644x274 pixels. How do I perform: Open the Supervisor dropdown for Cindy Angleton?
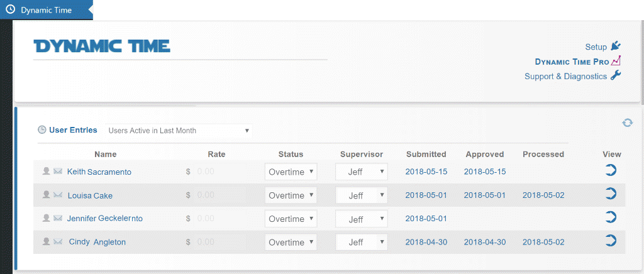pyautogui.click(x=362, y=242)
